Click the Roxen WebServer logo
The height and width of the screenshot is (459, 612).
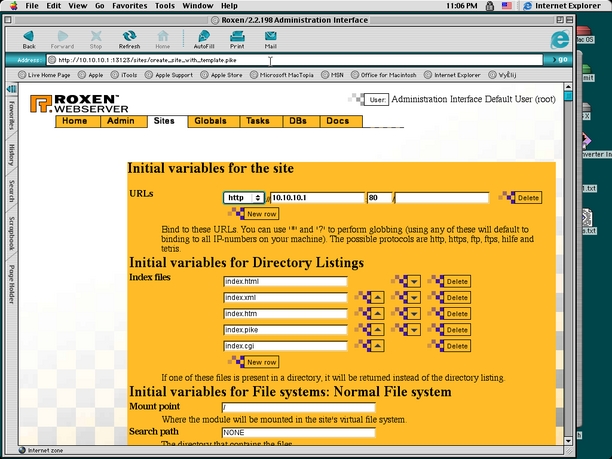point(66,103)
